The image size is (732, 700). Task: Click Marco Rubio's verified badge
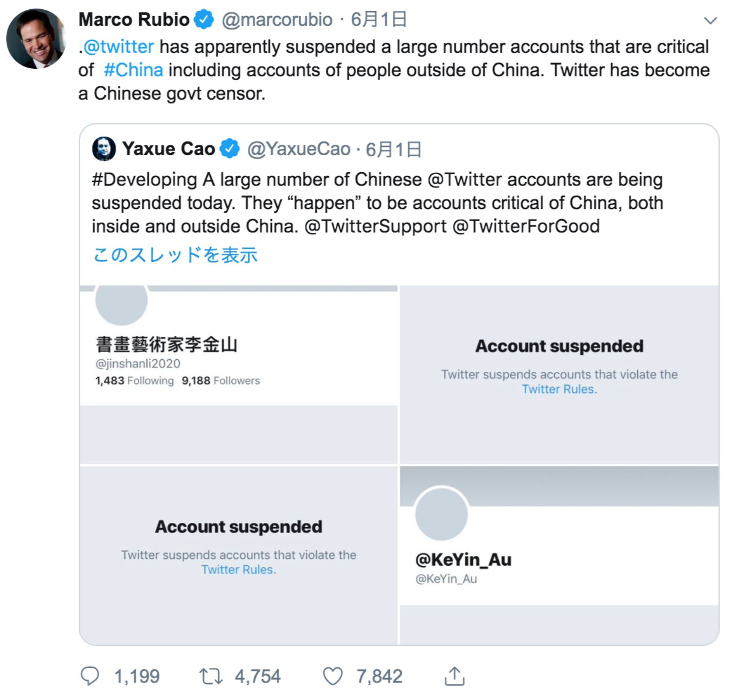[x=204, y=20]
